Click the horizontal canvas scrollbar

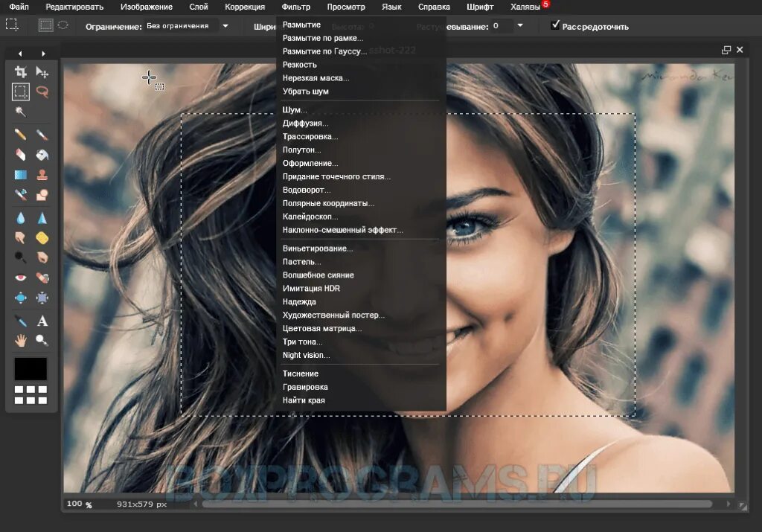point(457,504)
